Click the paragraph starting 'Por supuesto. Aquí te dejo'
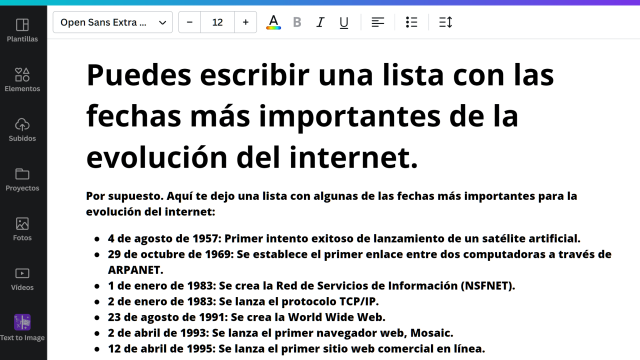Screen dimensions: 640x360 331,204
